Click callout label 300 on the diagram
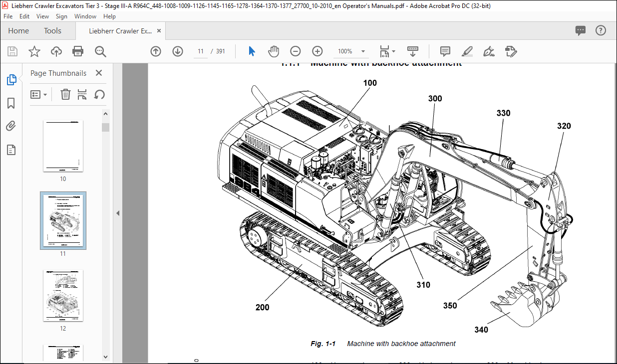617x364 pixels. [x=435, y=99]
